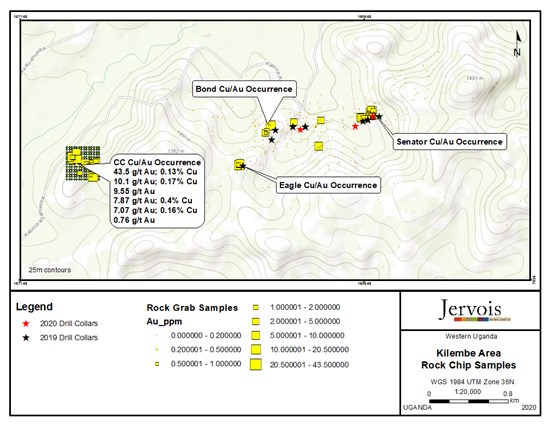550x425 pixels.
Task: Click the gridded CC sample cluster
Action: point(83,163)
